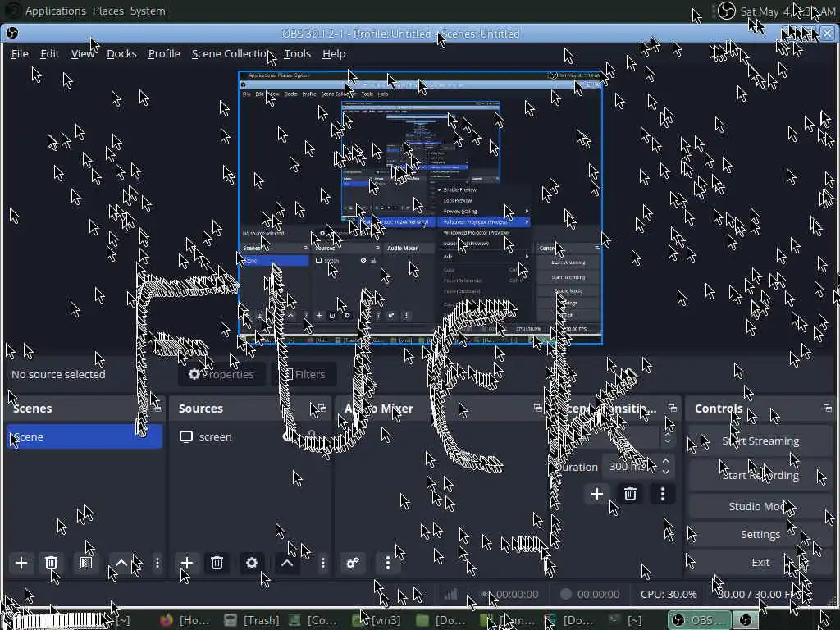The width and height of the screenshot is (840, 630).
Task: Switch to Firefox [Ho... taskbar window
Action: 185,620
